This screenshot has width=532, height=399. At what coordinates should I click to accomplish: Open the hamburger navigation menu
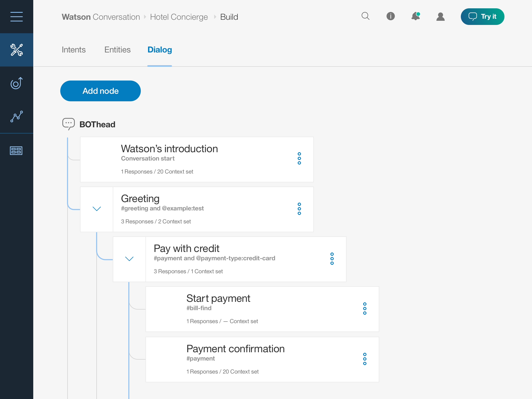(x=16, y=17)
